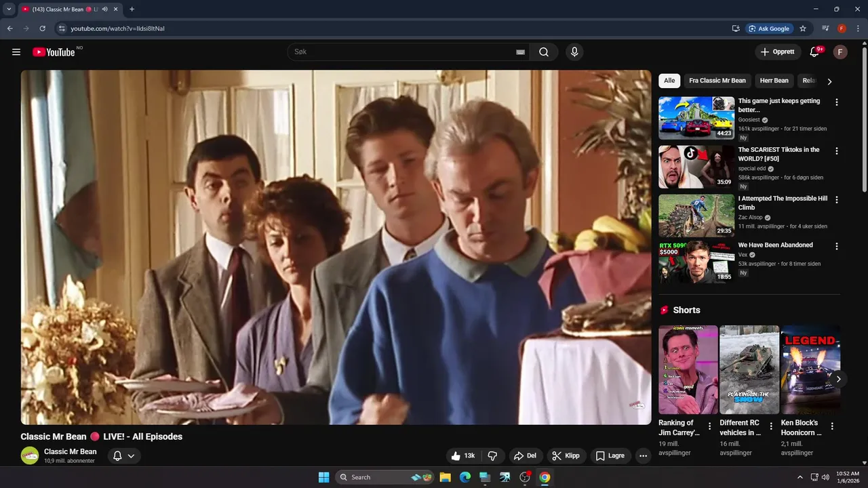Open options for 'Ranking of Jim Carrey' short

point(710,426)
